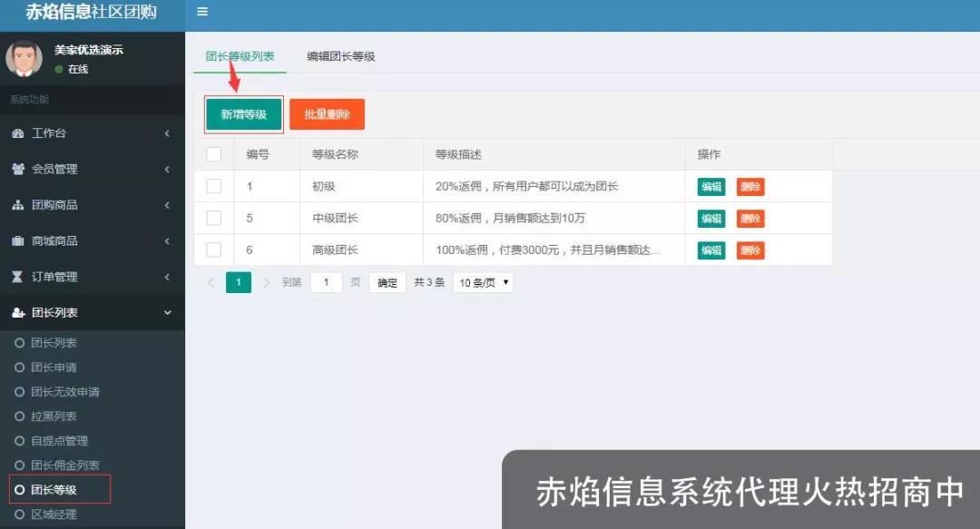Switch to the 编辑团长等级 tab
The height and width of the screenshot is (529, 980).
[340, 56]
